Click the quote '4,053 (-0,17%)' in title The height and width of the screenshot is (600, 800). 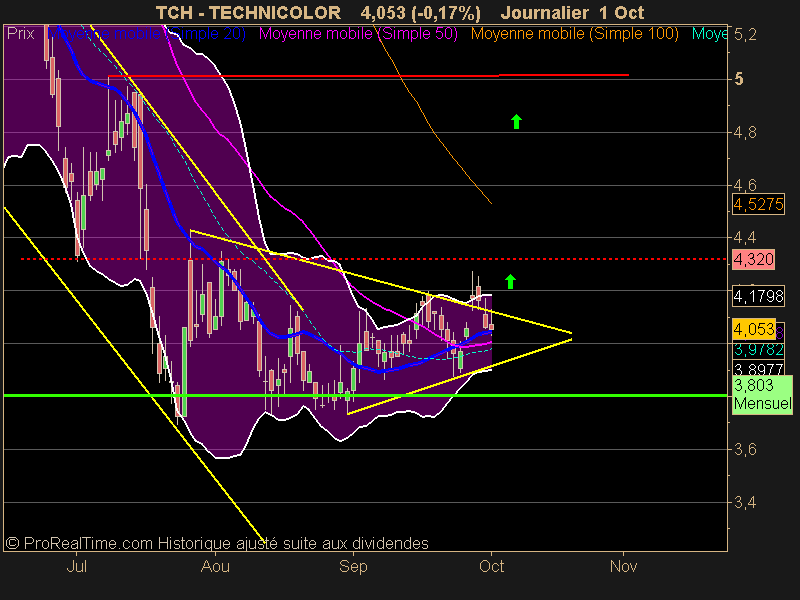(420, 12)
